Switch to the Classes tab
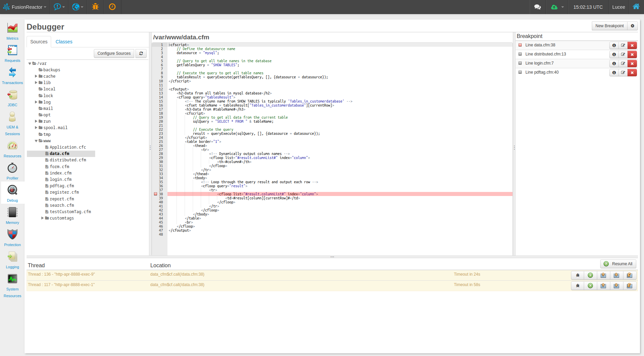 tap(64, 42)
